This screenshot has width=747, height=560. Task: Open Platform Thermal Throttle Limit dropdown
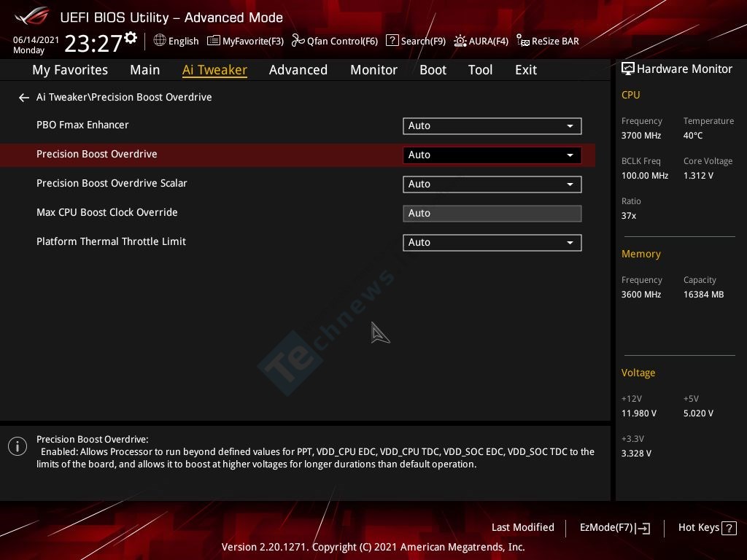click(492, 242)
